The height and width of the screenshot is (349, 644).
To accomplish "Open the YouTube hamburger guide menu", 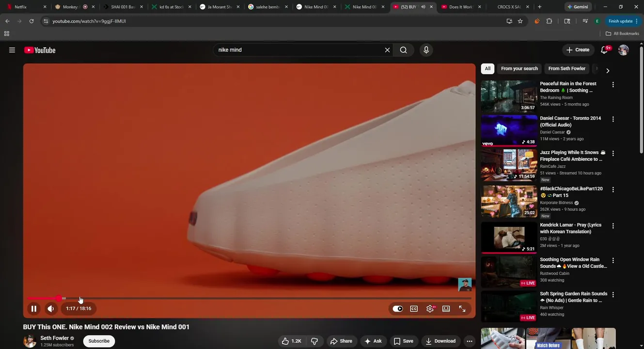I will click(12, 50).
